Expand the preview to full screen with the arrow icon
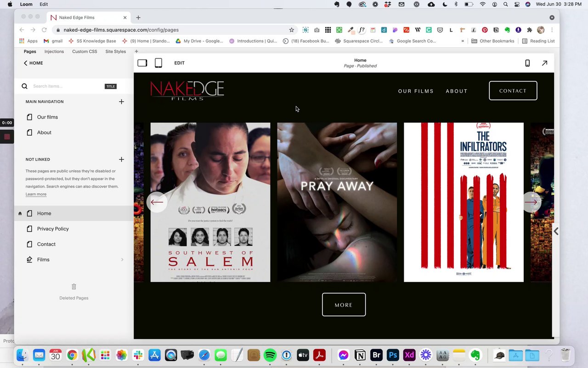588x368 pixels. pos(544,63)
